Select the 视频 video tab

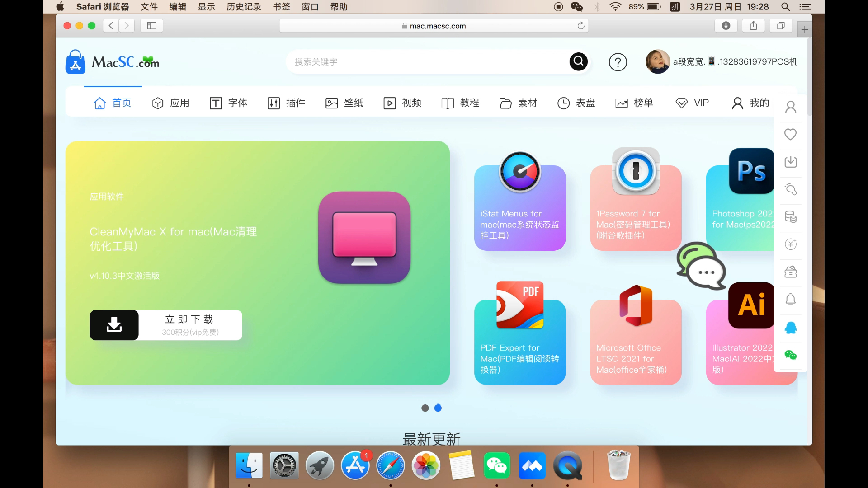pyautogui.click(x=402, y=103)
